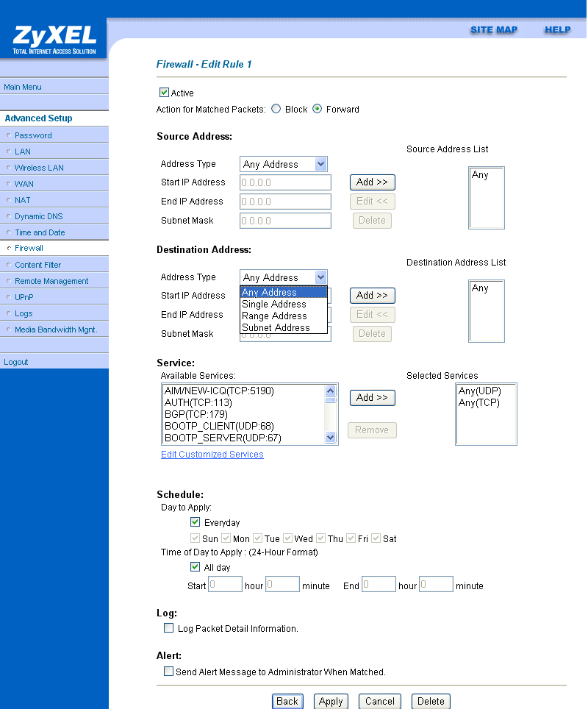Click the ZyXEL logo
588x712 pixels.
tap(54, 40)
